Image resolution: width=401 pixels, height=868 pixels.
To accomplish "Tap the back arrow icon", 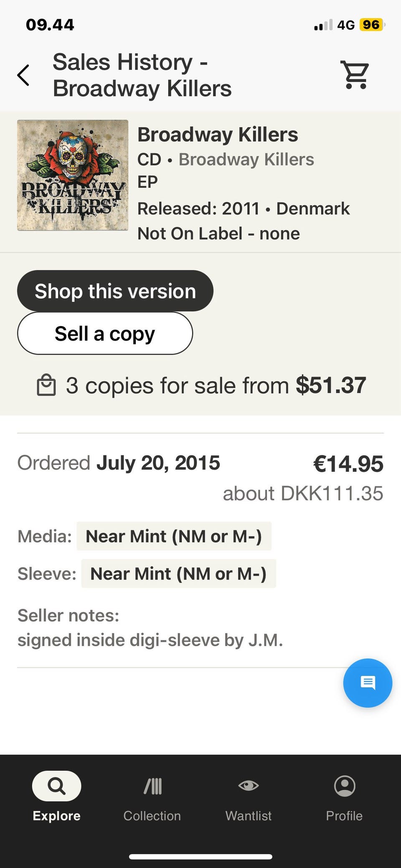I will (23, 75).
